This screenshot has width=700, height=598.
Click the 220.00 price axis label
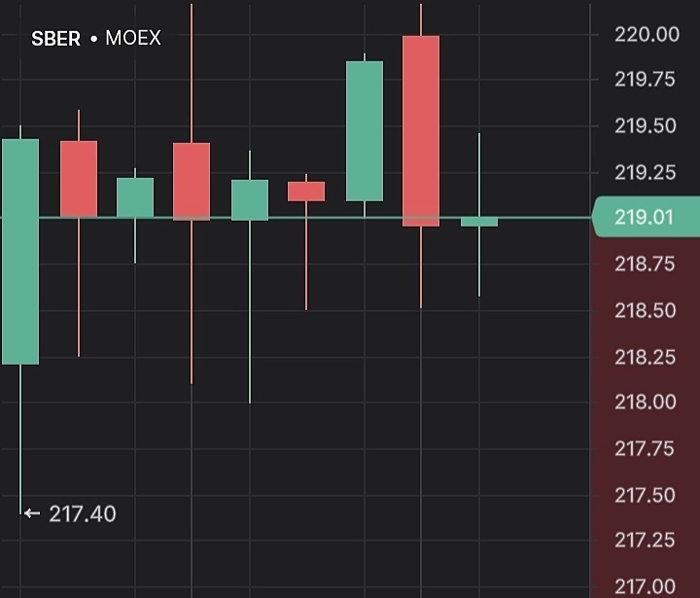(x=647, y=34)
